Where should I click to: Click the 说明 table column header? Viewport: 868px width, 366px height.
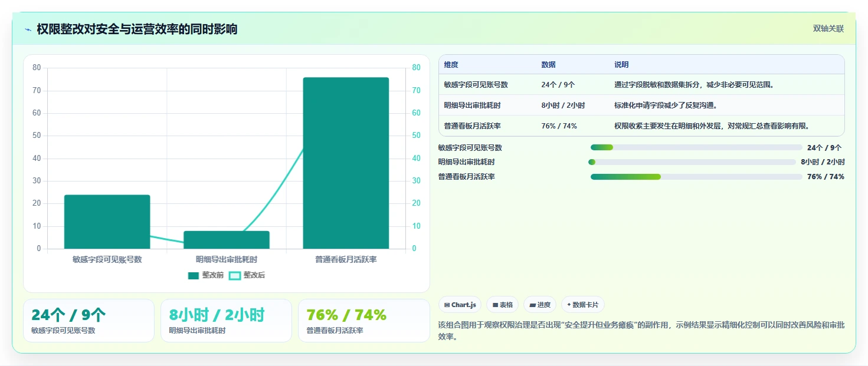tap(621, 65)
